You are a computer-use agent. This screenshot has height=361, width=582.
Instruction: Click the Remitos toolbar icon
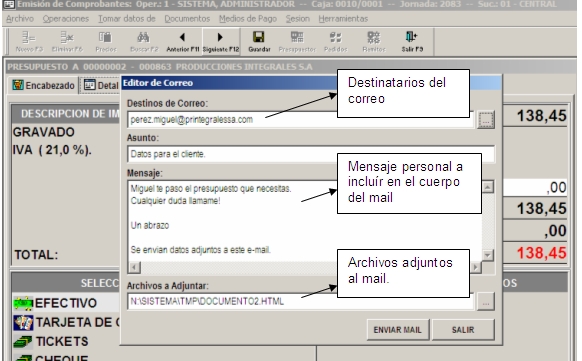(373, 42)
